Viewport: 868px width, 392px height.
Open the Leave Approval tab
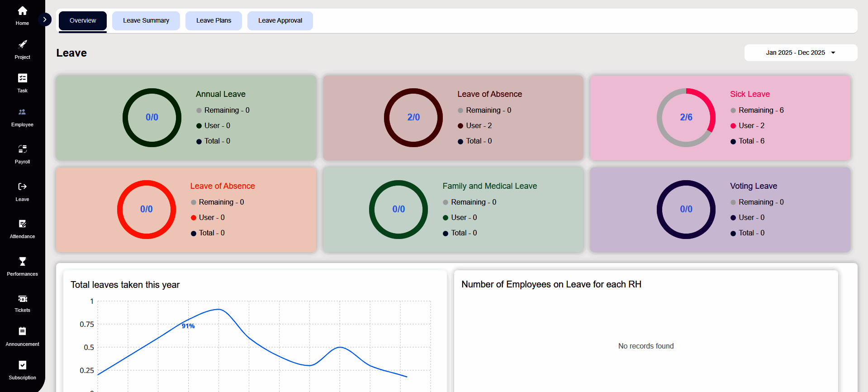pyautogui.click(x=280, y=21)
